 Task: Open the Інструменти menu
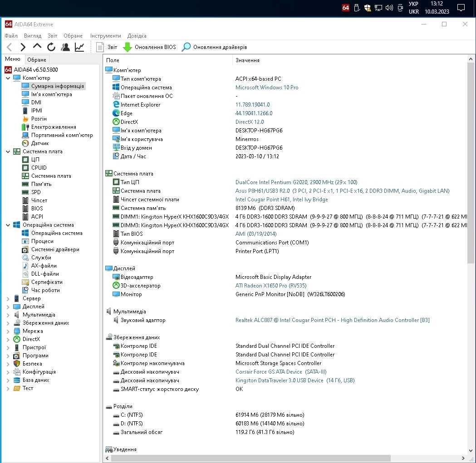coord(105,36)
